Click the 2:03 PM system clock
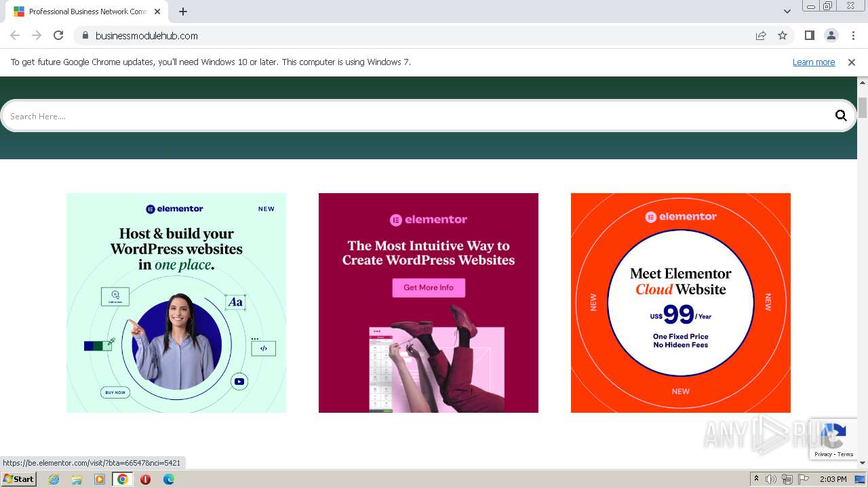This screenshot has height=488, width=868. pyautogui.click(x=833, y=479)
